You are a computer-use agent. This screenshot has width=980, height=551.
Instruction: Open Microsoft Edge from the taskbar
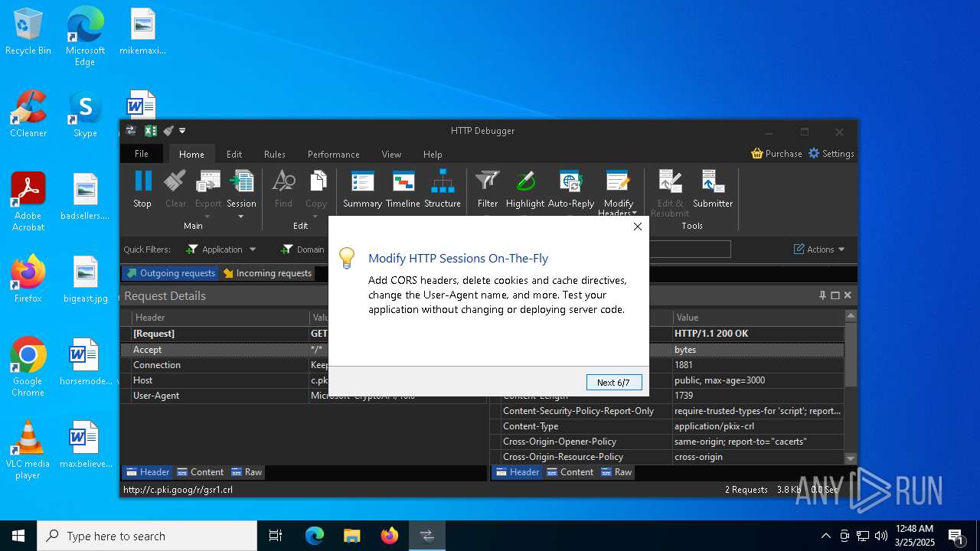coord(315,536)
